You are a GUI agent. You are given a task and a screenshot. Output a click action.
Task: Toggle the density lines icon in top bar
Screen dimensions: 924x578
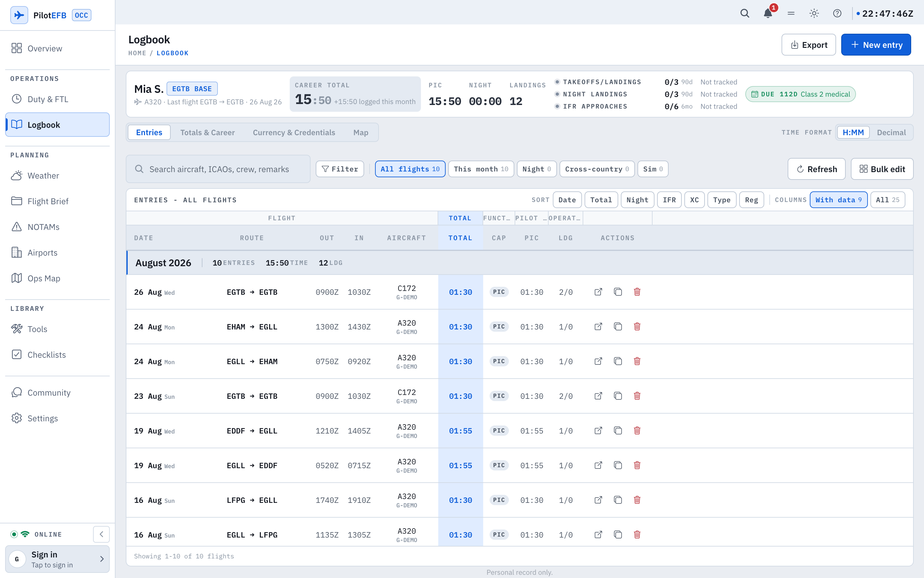click(x=791, y=13)
